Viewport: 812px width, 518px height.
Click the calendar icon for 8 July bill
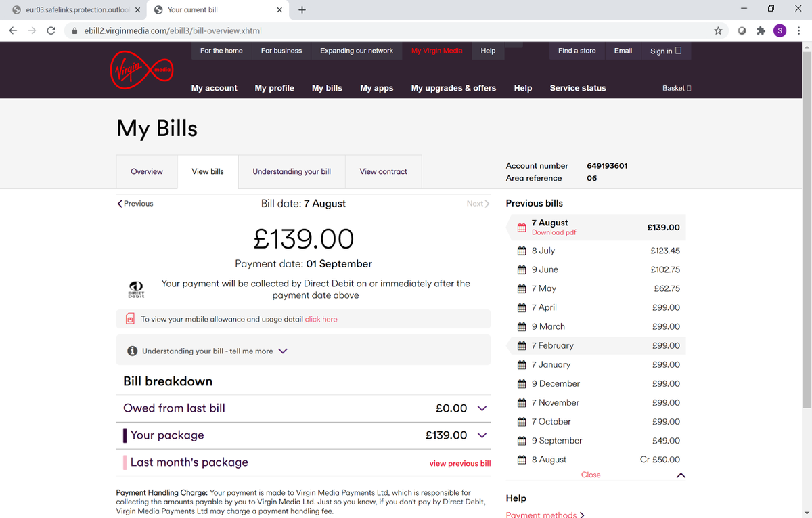(x=522, y=251)
